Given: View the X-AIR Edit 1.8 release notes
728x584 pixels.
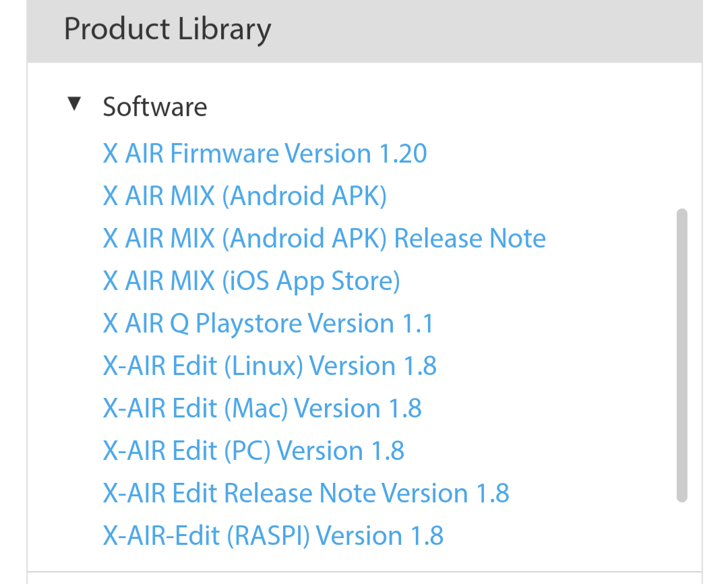Looking at the screenshot, I should point(306,494).
